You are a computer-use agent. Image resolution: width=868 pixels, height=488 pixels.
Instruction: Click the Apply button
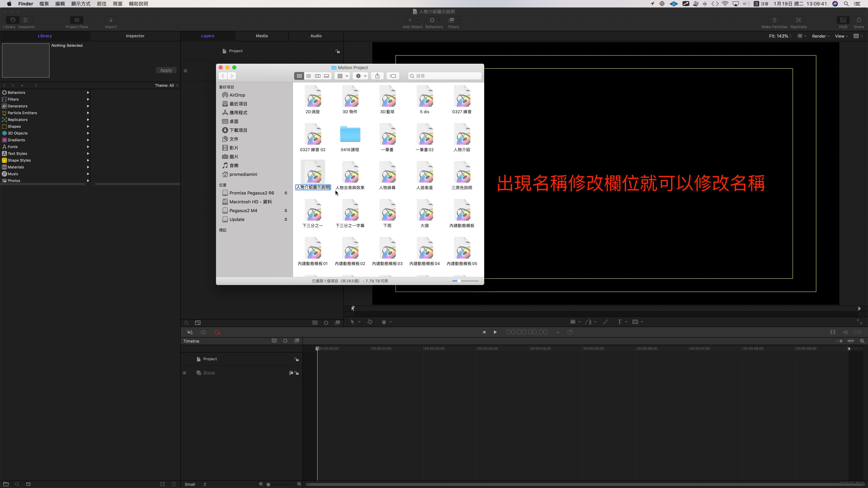166,70
